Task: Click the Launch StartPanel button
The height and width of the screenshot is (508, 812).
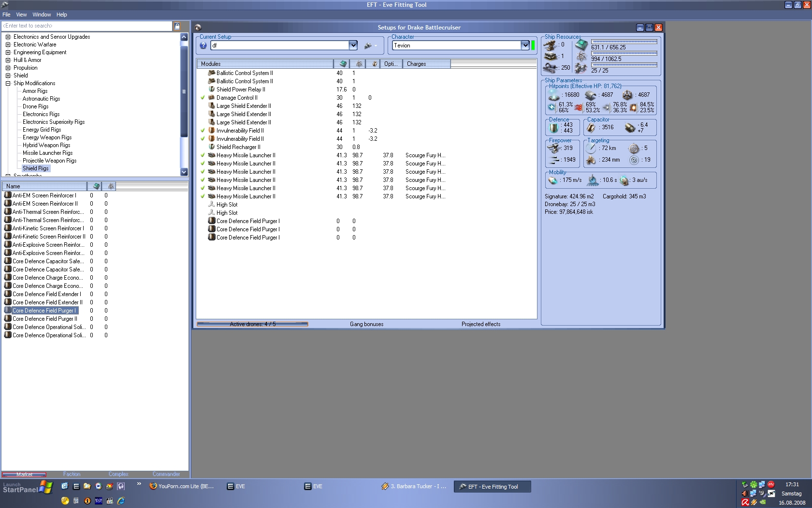Action: (x=27, y=487)
